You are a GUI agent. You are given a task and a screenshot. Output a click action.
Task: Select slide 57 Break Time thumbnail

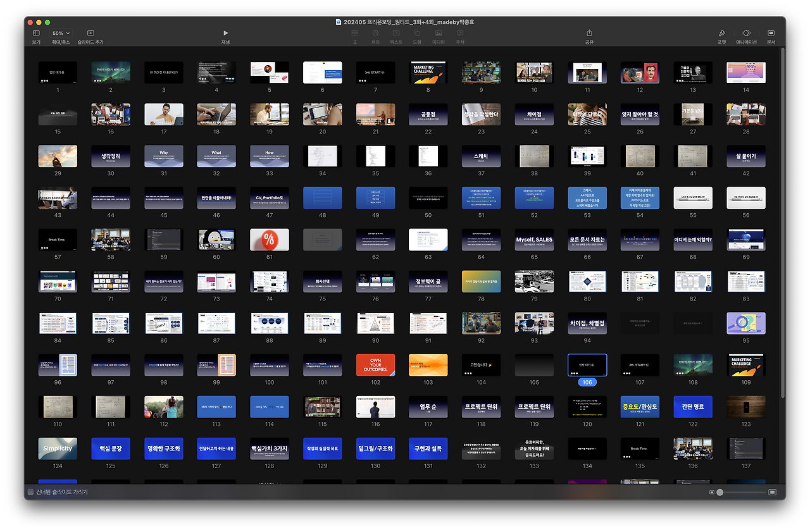(x=58, y=240)
